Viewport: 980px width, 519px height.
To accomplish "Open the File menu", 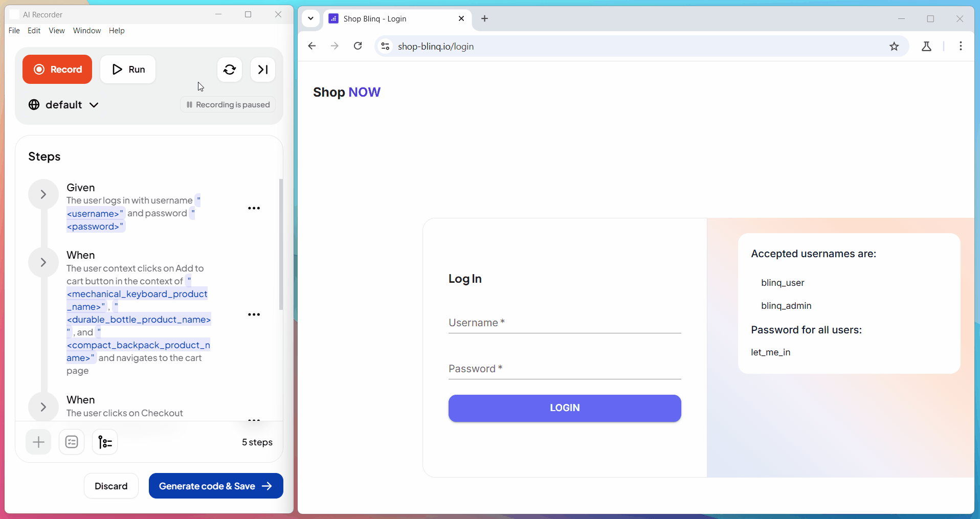I will coord(14,31).
